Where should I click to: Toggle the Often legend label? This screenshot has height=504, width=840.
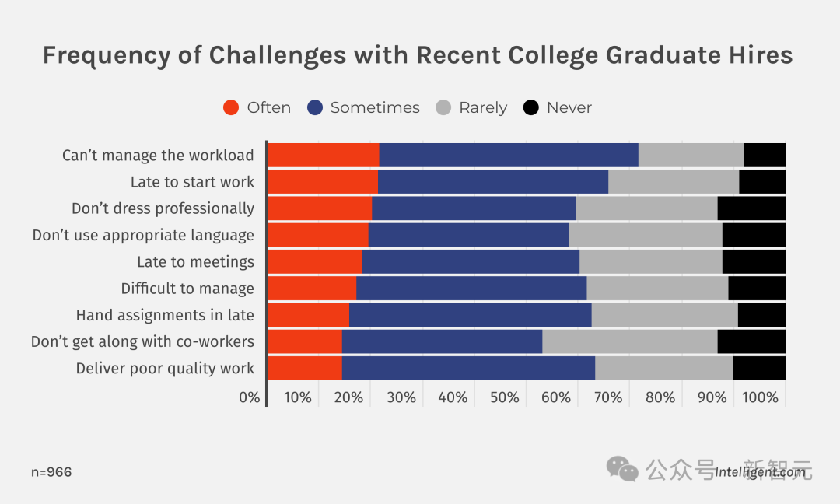pos(269,107)
